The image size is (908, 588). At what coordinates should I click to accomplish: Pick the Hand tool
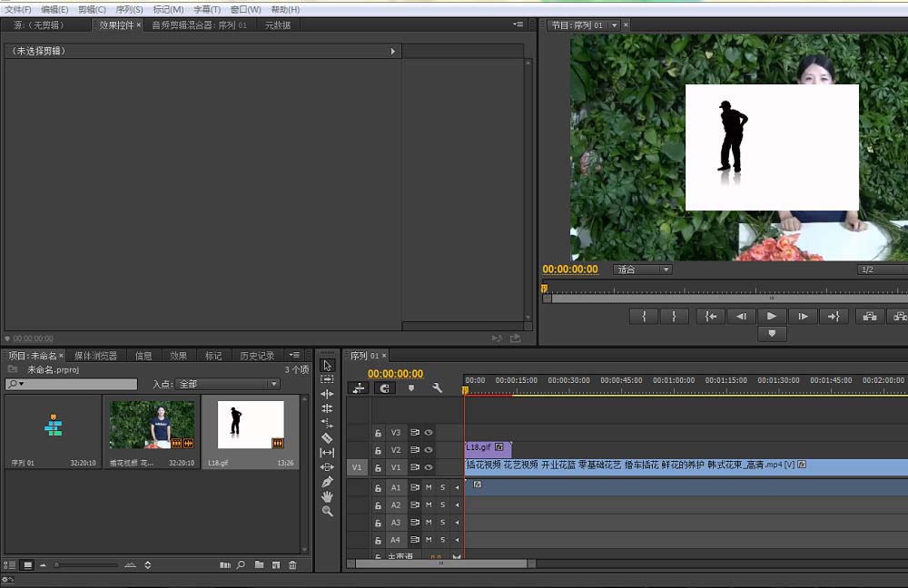pos(328,496)
